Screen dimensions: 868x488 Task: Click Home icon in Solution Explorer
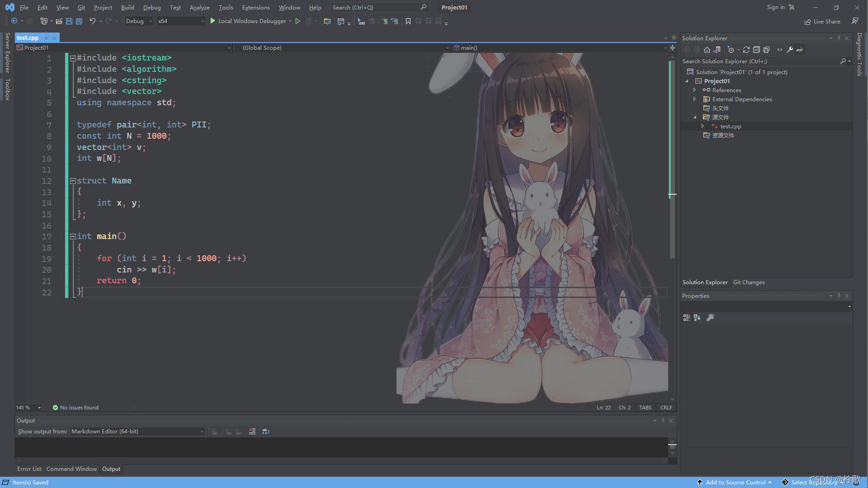coord(707,50)
